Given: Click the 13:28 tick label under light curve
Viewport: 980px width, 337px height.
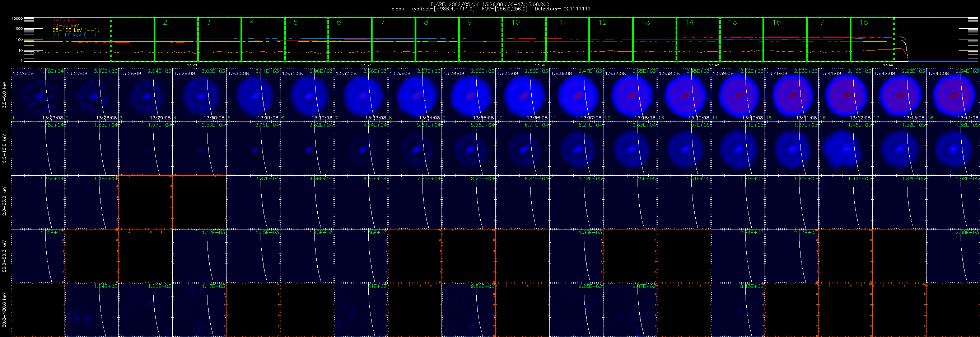Looking at the screenshot, I should point(192,65).
